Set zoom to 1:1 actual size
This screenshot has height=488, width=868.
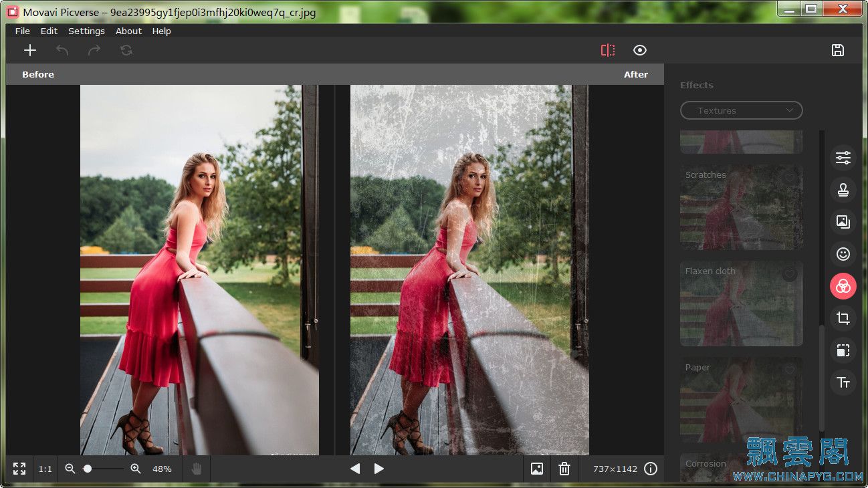(45, 469)
